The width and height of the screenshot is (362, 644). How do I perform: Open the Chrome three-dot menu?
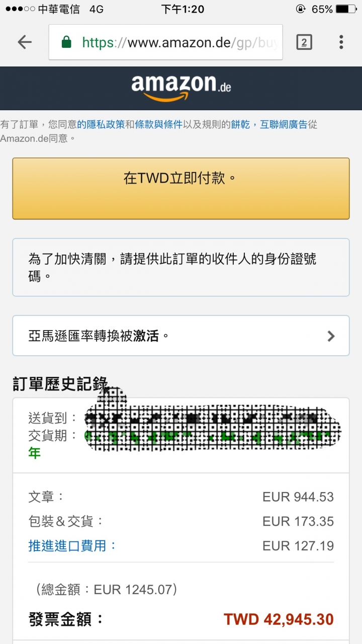(x=341, y=42)
